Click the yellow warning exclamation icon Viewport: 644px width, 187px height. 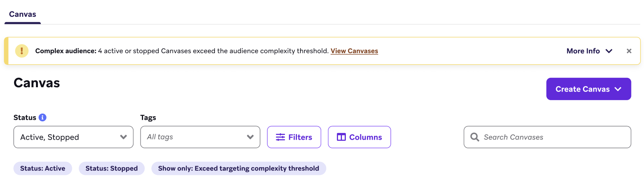click(x=22, y=51)
